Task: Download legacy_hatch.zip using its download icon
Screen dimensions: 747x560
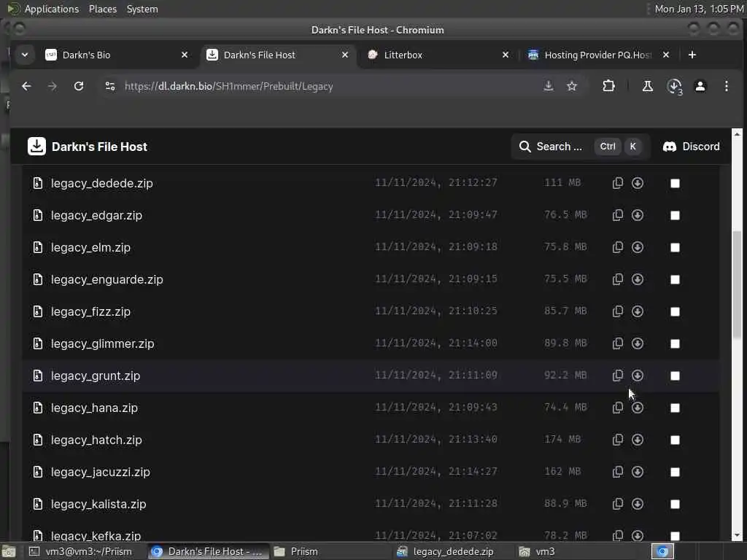Action: 638,440
